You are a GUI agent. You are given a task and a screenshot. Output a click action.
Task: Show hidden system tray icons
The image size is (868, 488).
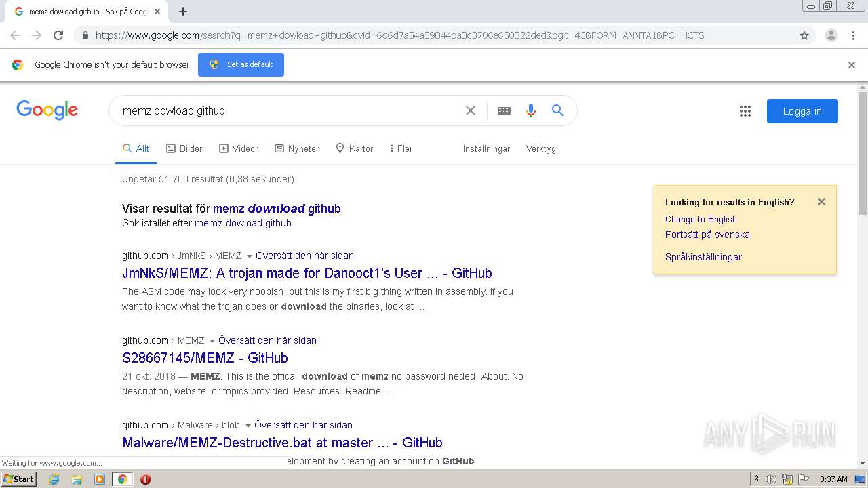(756, 479)
